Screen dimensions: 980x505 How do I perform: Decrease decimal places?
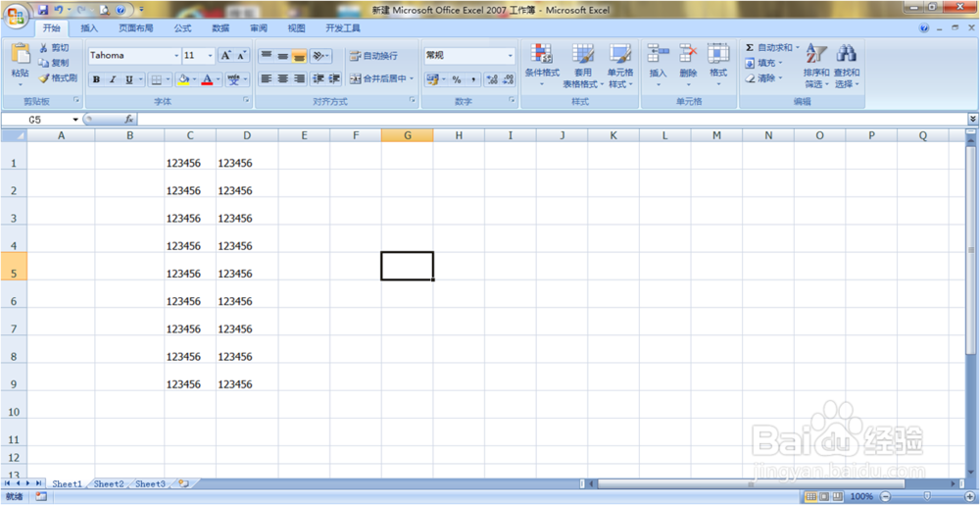click(508, 79)
